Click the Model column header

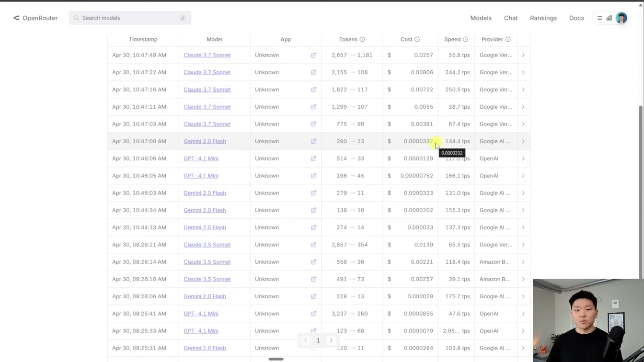(x=215, y=39)
